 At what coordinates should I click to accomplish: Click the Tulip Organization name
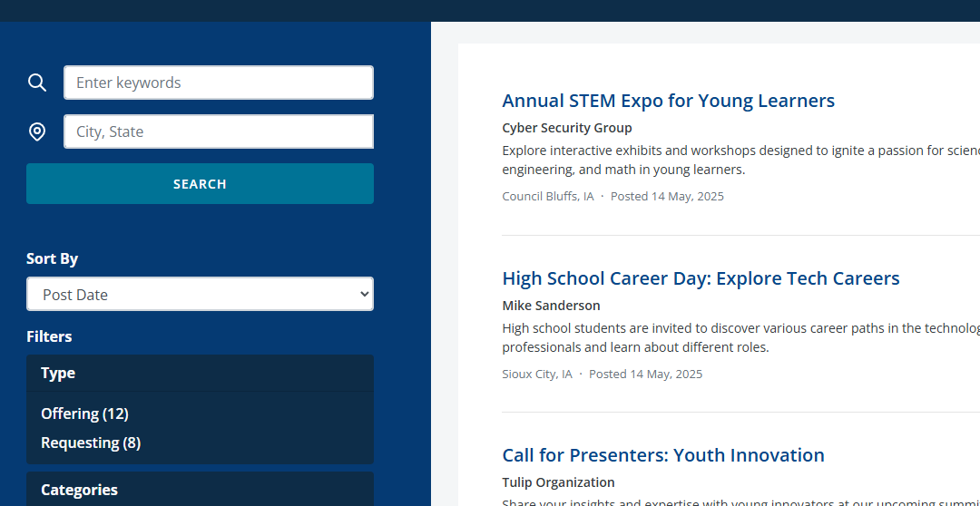[x=558, y=482]
